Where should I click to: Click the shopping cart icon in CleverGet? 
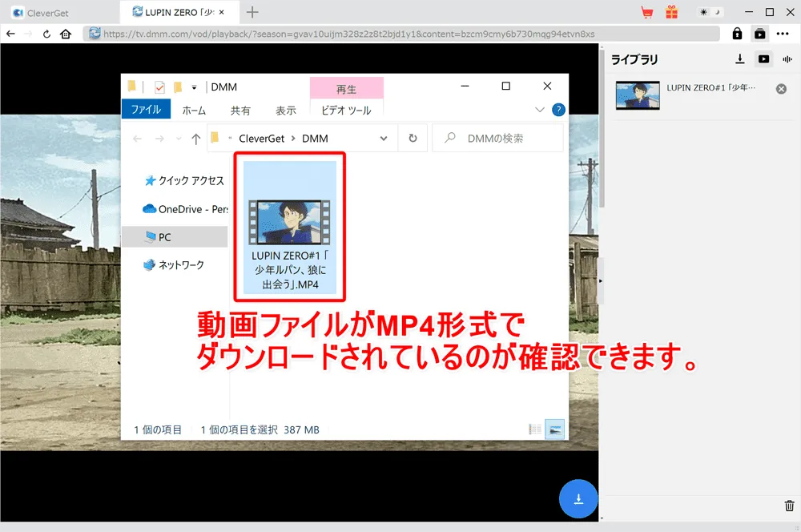[647, 12]
